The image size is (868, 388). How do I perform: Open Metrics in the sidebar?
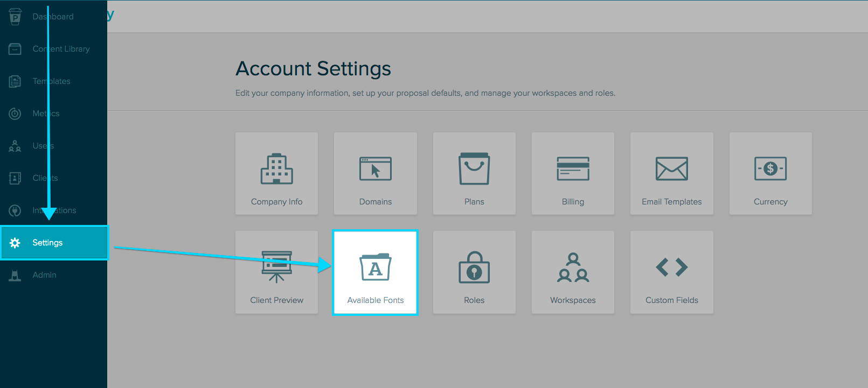(46, 114)
